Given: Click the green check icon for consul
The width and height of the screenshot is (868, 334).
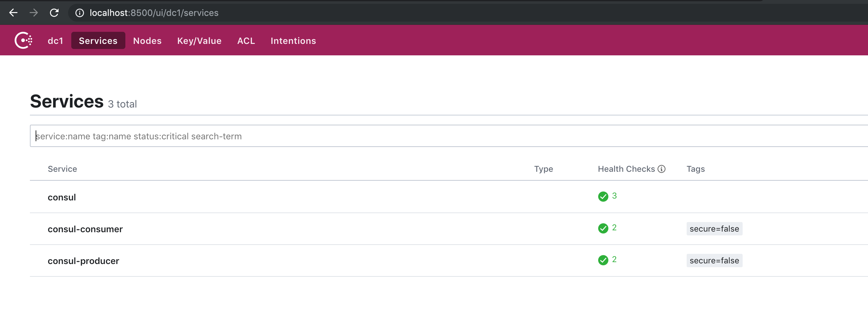Looking at the screenshot, I should point(603,196).
